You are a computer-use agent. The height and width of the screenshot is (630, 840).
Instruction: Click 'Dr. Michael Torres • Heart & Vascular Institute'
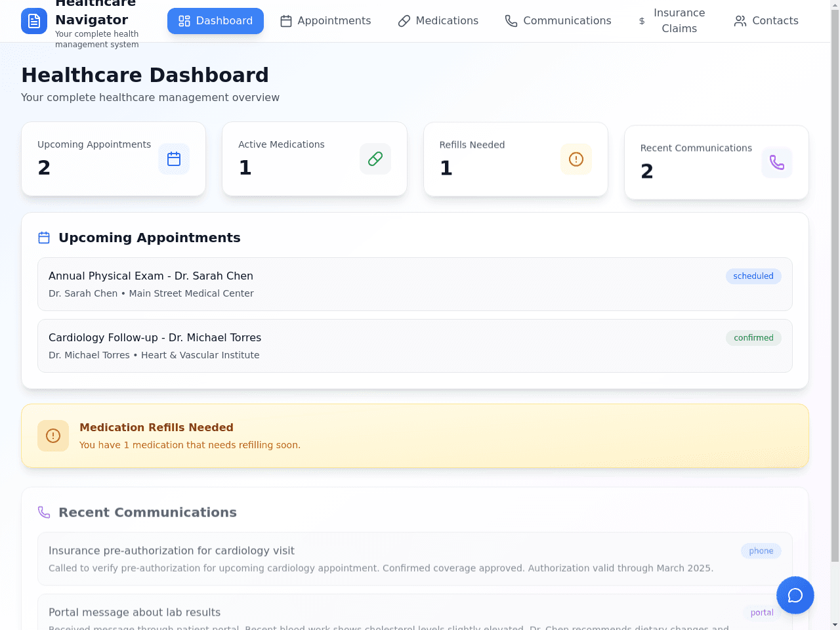pos(154,355)
